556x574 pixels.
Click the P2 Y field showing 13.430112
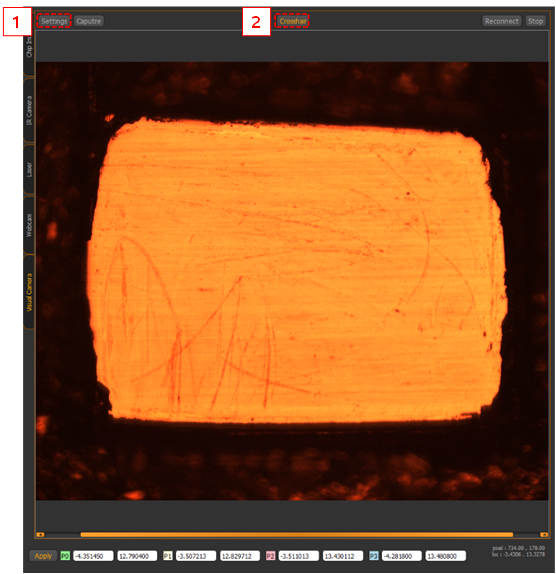343,556
